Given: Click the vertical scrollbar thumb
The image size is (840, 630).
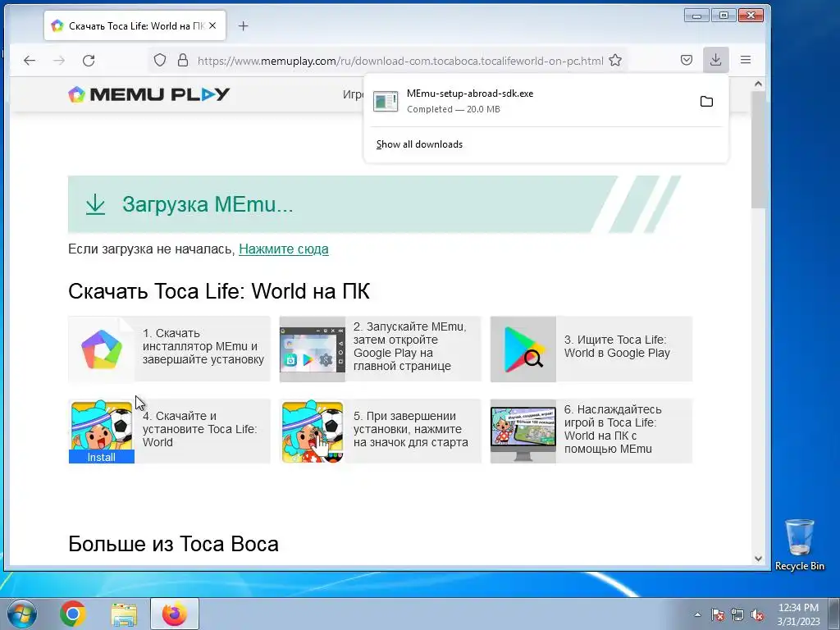Looking at the screenshot, I should tap(758, 149).
